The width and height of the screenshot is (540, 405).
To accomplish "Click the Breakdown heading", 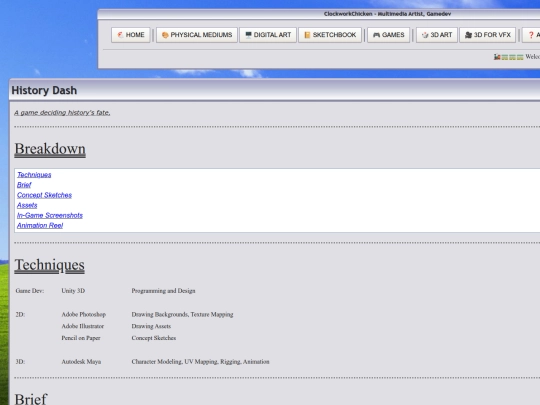I will pyautogui.click(x=50, y=149).
